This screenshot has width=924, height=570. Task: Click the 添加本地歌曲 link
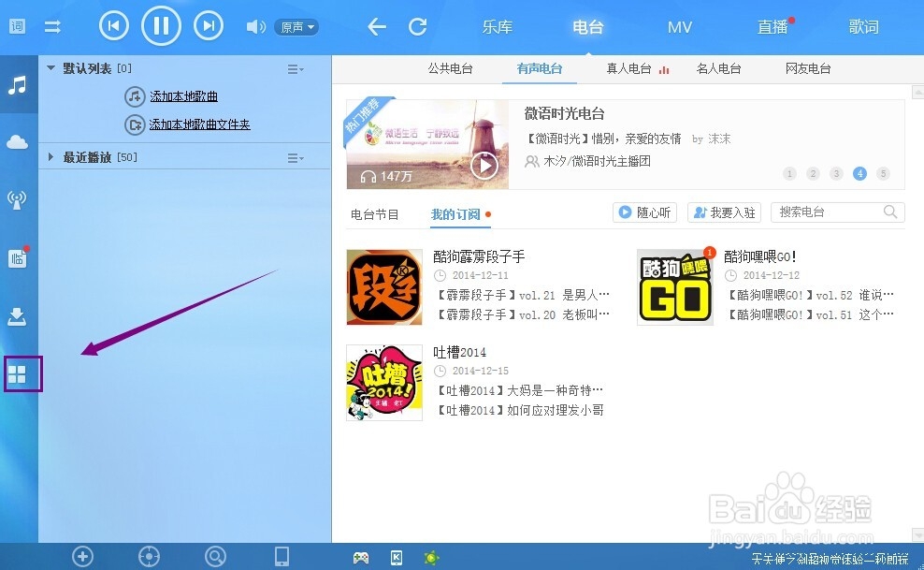click(184, 96)
